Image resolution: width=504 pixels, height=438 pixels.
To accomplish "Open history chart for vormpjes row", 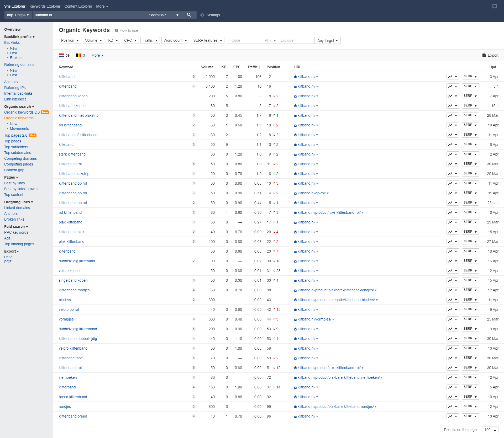I will [x=453, y=319].
